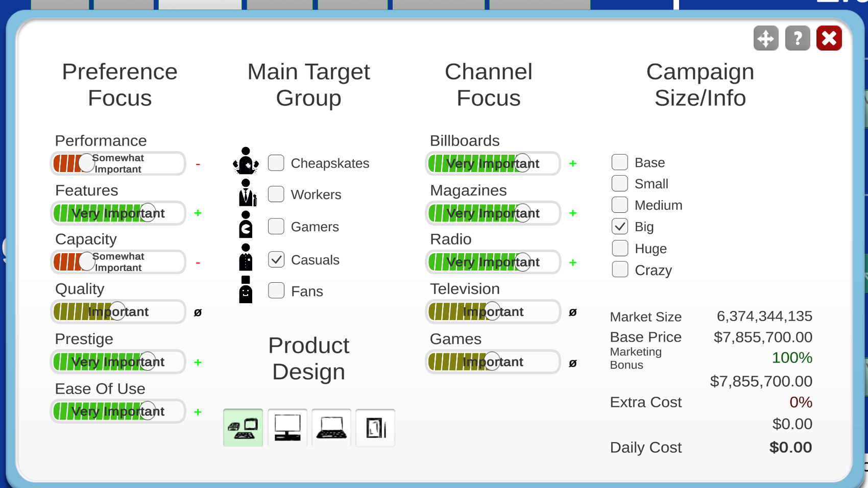Adjust the Prestige preference slider

118,361
